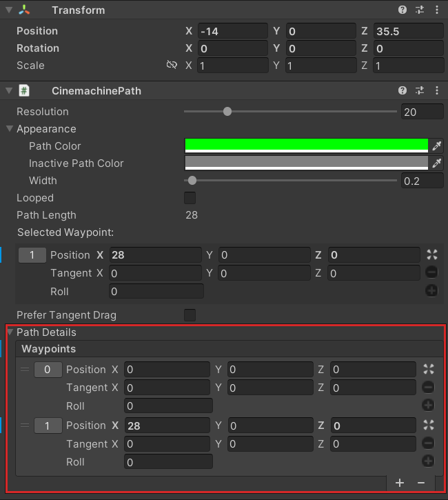Insert waypoint after waypoint 1 in list
Screen dimensions: 448x500
coord(428,461)
